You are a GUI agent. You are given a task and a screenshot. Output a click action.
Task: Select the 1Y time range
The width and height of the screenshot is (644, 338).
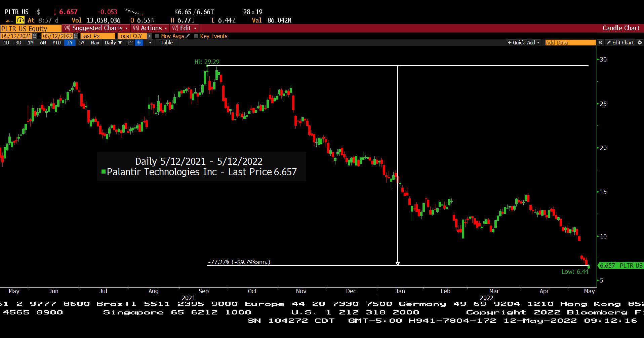pos(70,43)
